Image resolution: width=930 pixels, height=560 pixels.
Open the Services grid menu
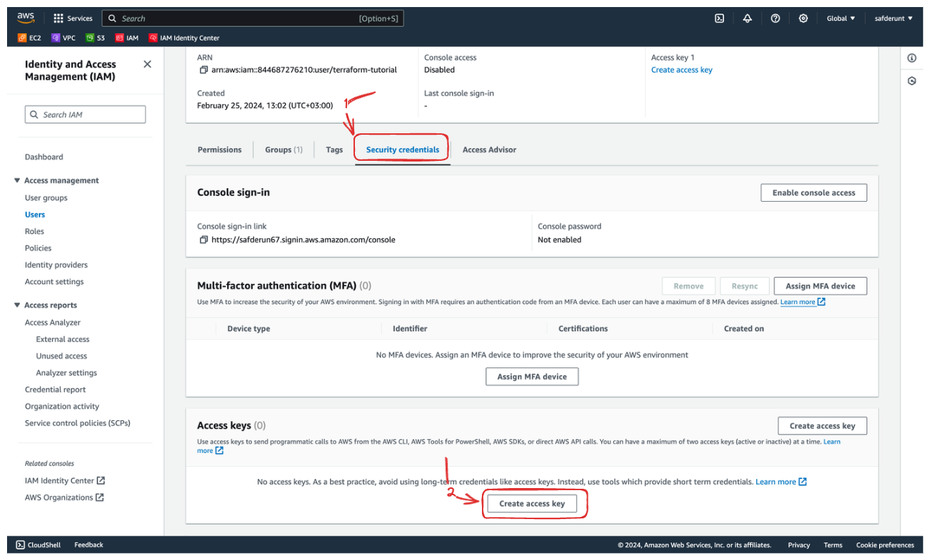click(x=73, y=18)
